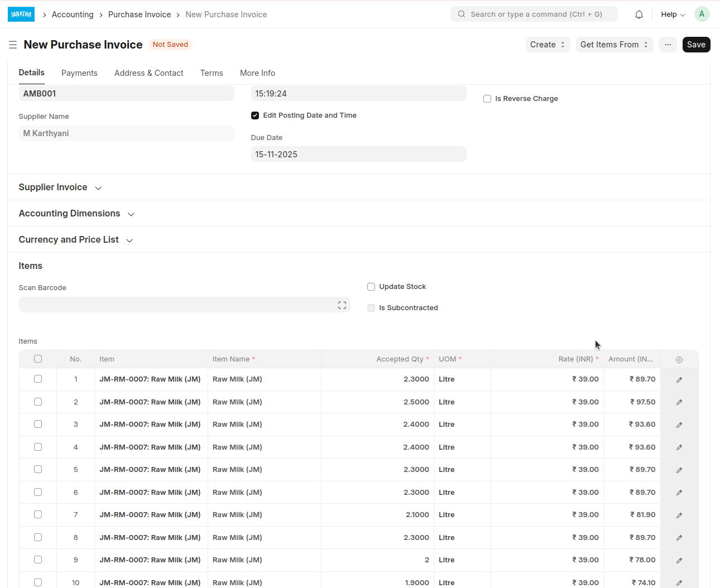Screen dimensions: 720x588
Task: Open items table settings gear icon
Action: pos(679,360)
